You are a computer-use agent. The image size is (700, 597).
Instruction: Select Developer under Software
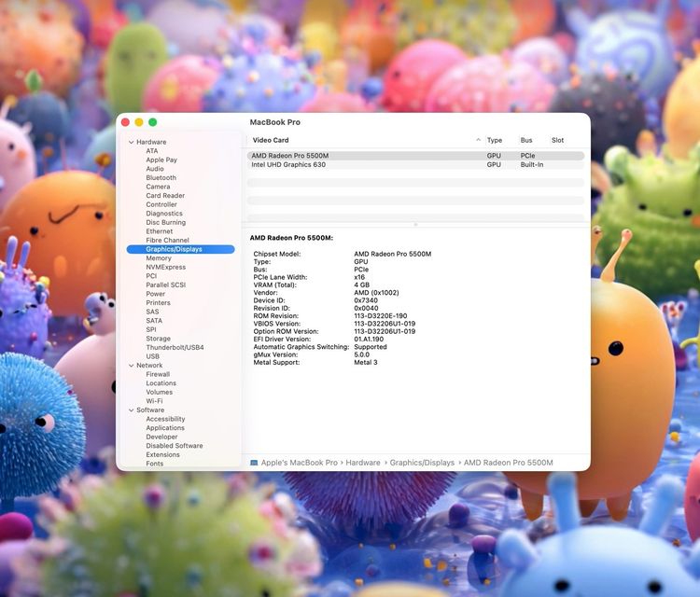(x=161, y=437)
